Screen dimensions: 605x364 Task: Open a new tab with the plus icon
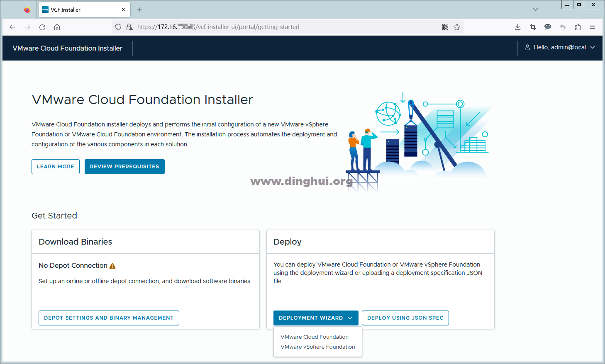click(139, 10)
